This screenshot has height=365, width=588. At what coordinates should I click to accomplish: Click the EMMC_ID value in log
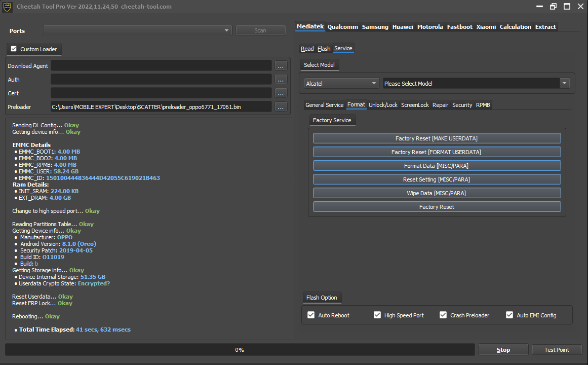pos(103,178)
